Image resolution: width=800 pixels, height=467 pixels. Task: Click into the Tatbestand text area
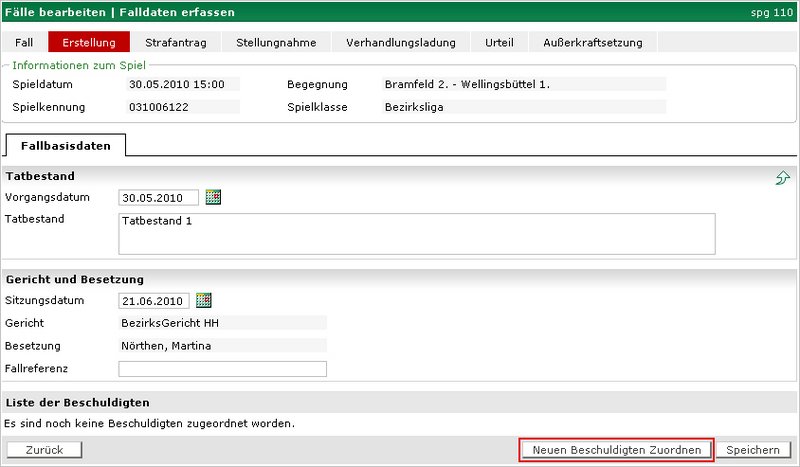(x=417, y=234)
